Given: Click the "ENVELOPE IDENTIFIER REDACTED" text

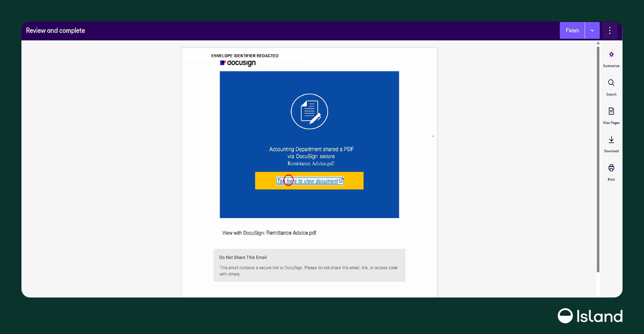Looking at the screenshot, I should pos(245,56).
